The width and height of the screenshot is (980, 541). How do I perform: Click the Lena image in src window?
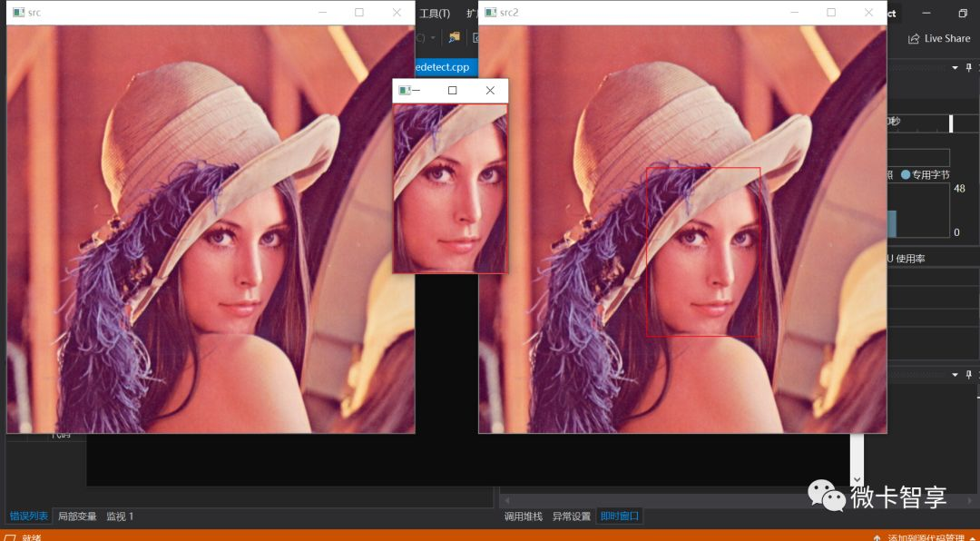click(211, 229)
